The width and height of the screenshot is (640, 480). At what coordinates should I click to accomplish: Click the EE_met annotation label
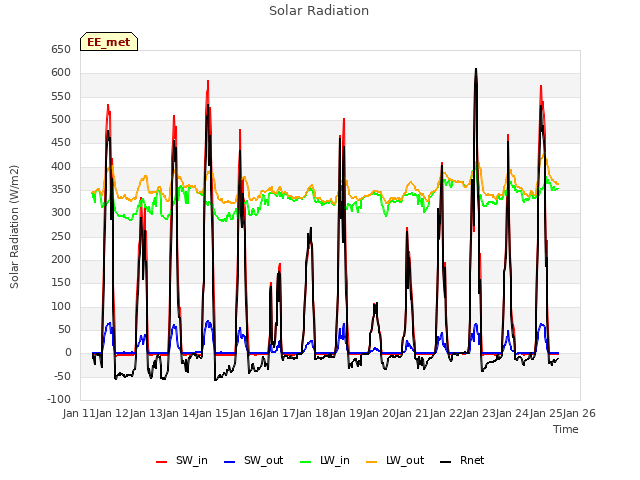tap(109, 42)
